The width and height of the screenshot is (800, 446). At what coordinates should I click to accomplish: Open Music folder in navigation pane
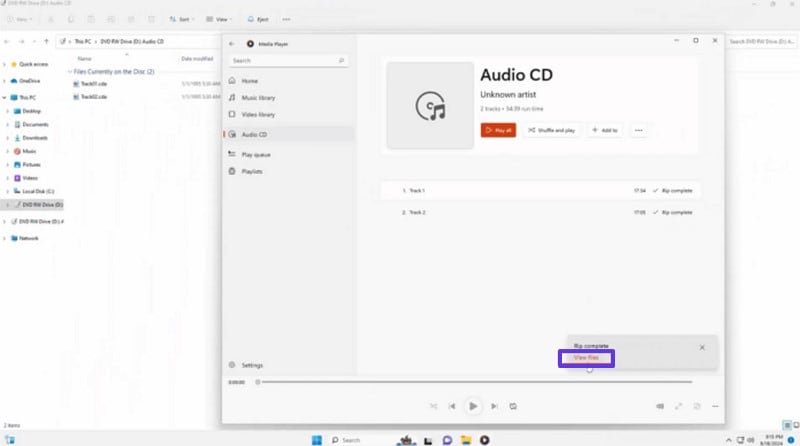point(29,151)
